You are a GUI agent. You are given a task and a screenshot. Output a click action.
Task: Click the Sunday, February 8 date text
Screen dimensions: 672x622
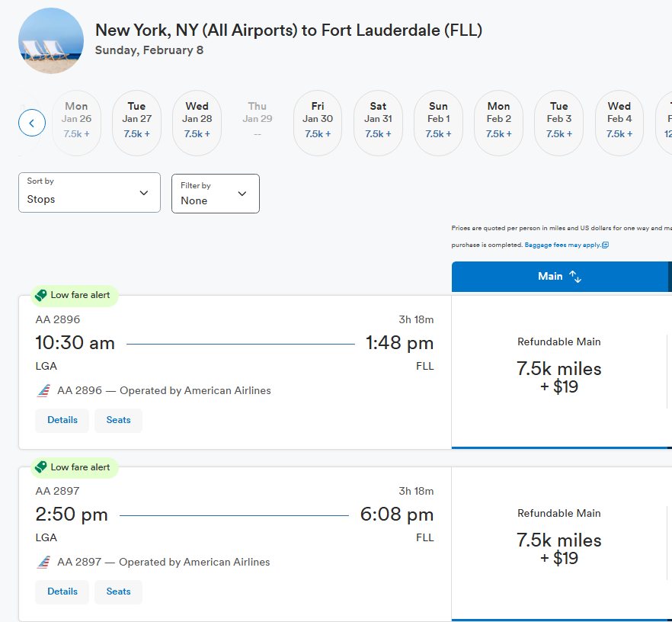pyautogui.click(x=149, y=50)
